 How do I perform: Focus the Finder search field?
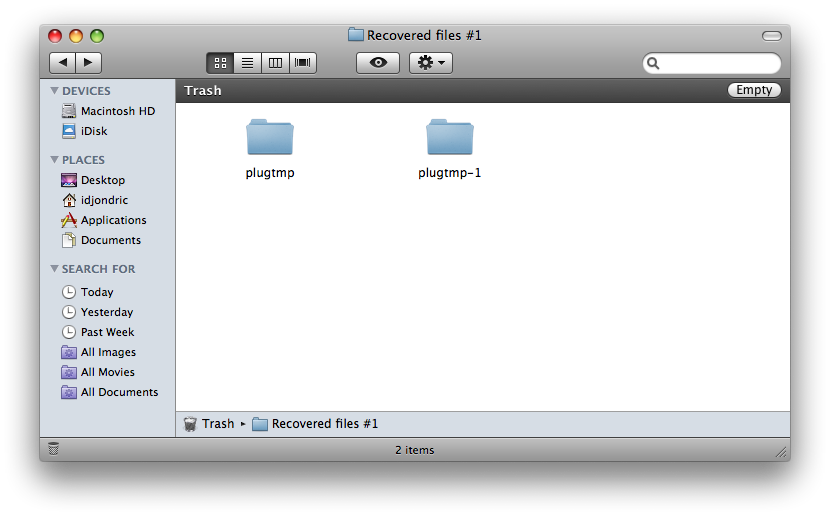click(711, 64)
